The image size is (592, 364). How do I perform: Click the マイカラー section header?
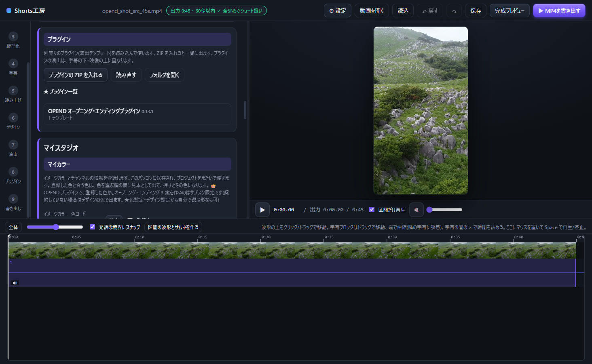[x=137, y=164]
